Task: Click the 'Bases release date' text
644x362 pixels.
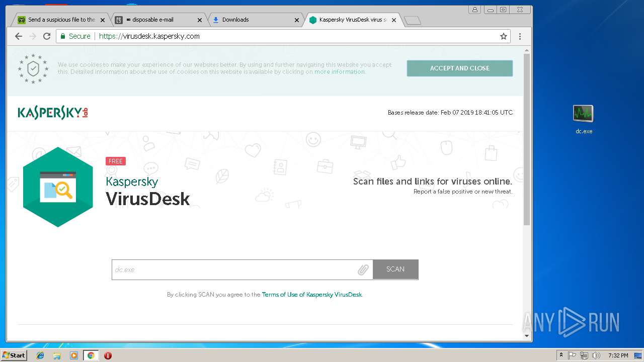Action: pyautogui.click(x=450, y=113)
